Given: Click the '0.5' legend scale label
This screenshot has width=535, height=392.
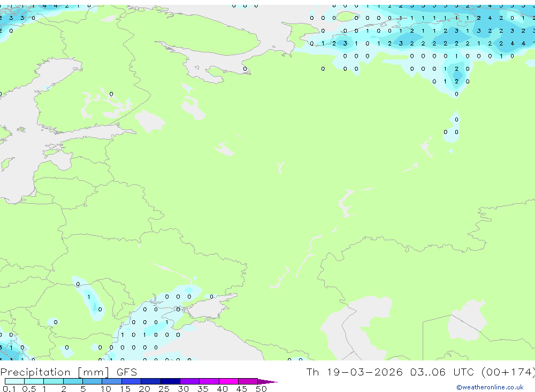Looking at the screenshot, I should [29, 389].
